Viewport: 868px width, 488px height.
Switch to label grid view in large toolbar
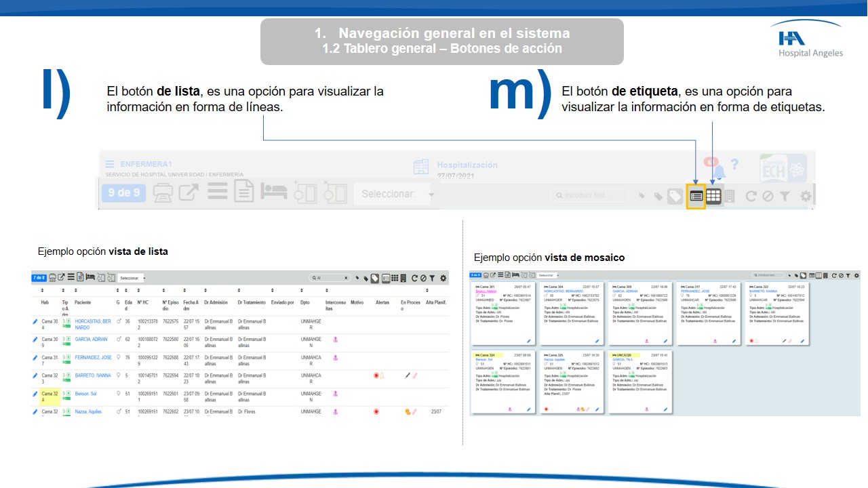pyautogui.click(x=713, y=196)
